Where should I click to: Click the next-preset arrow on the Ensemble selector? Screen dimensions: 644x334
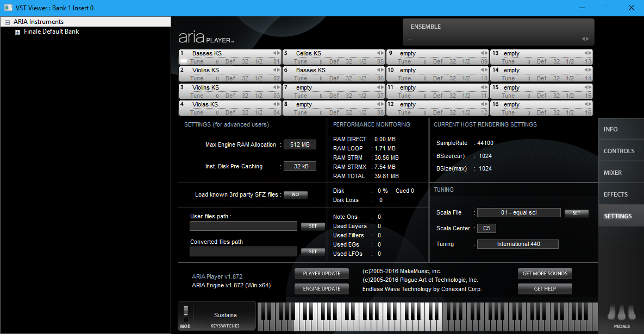coord(587,39)
